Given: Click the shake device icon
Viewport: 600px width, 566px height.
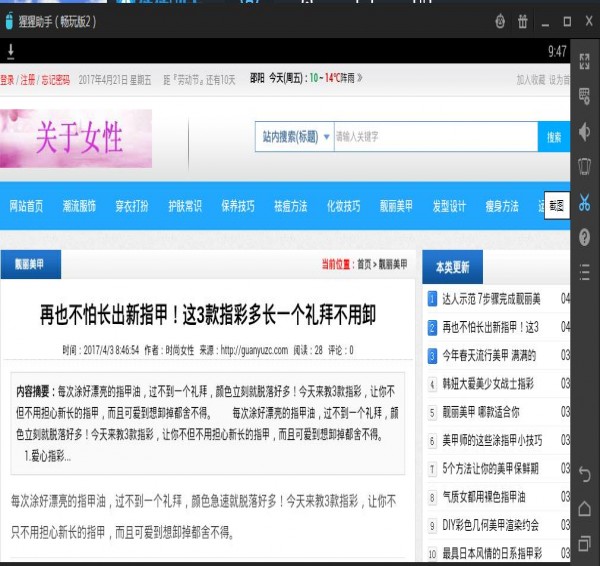Looking at the screenshot, I should [584, 166].
